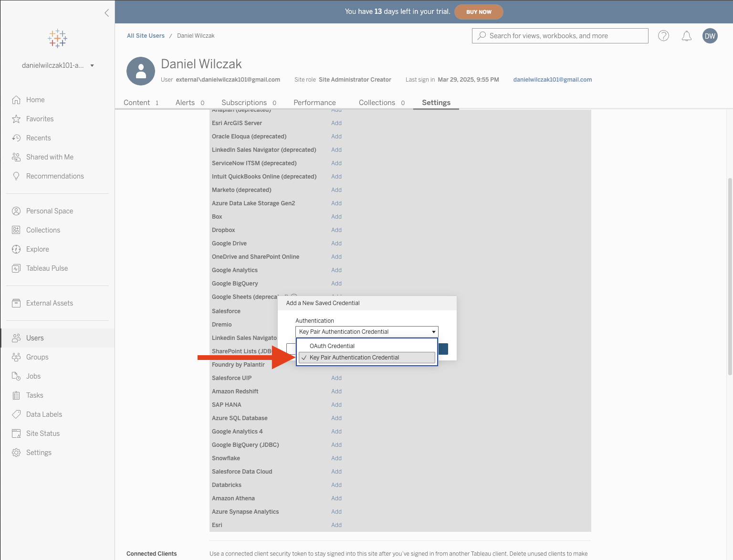This screenshot has width=733, height=560.
Task: Click the search views and workbooks field
Action: coord(560,36)
